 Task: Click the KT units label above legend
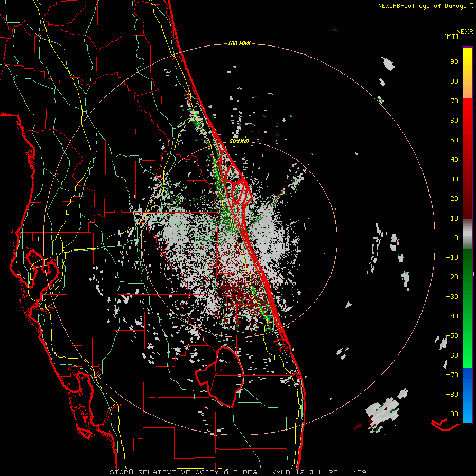[x=451, y=36]
